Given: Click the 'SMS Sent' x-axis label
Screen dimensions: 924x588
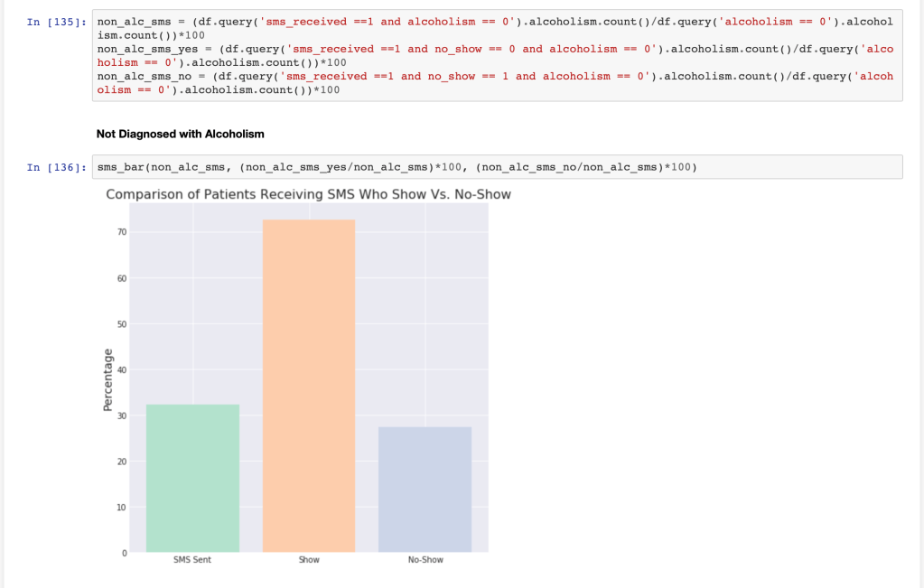Looking at the screenshot, I should pos(192,560).
